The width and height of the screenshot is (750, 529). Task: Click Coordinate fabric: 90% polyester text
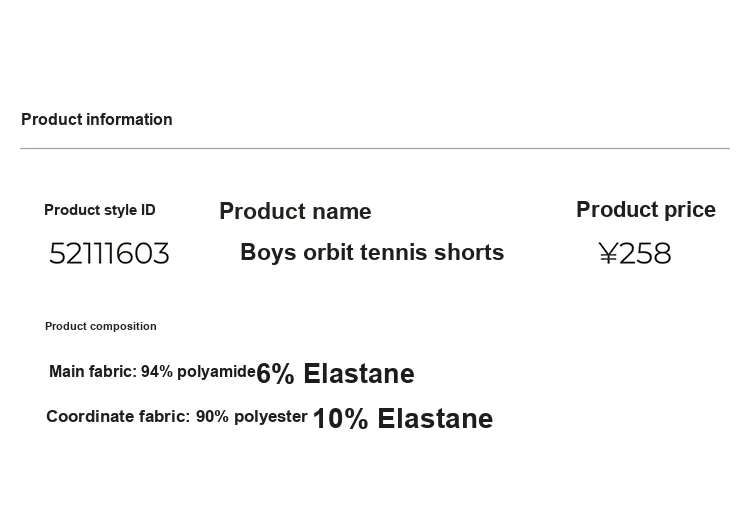click(176, 417)
